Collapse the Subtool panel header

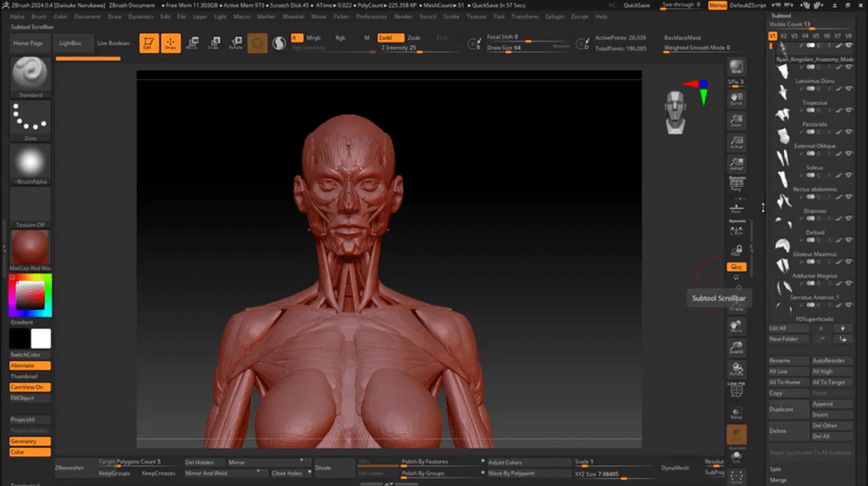point(781,16)
